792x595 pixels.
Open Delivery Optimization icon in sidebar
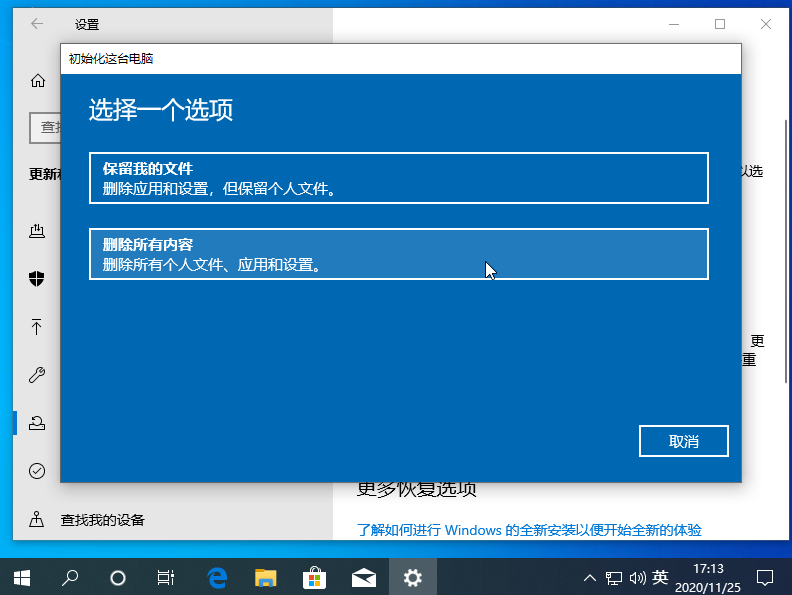pyautogui.click(x=38, y=232)
